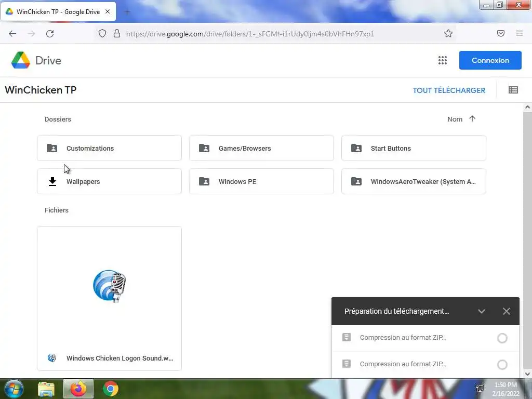Close the download preparation panel

pos(507,311)
